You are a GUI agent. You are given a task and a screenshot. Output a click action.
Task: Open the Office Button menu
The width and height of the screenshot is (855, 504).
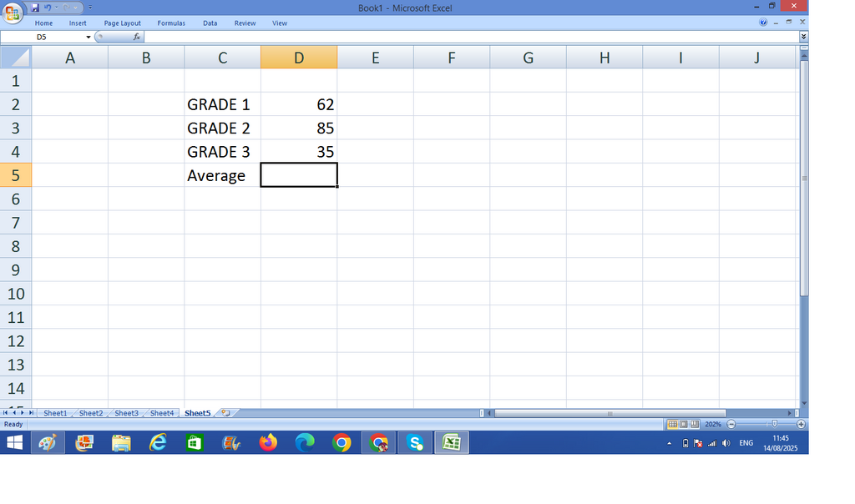[12, 12]
